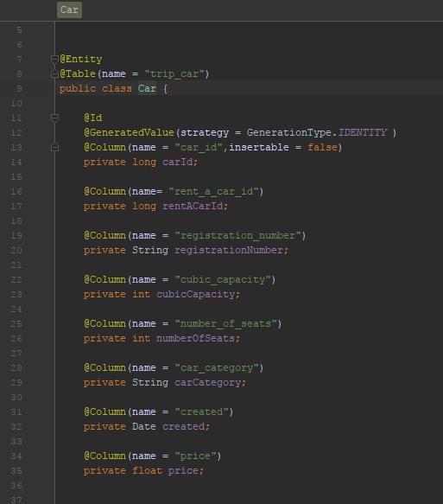Click the carCategory field name
The image size is (443, 504).
point(207,383)
